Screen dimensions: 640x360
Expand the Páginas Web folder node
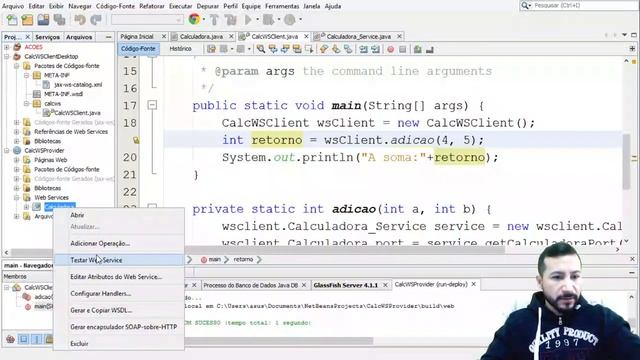coord(17,160)
